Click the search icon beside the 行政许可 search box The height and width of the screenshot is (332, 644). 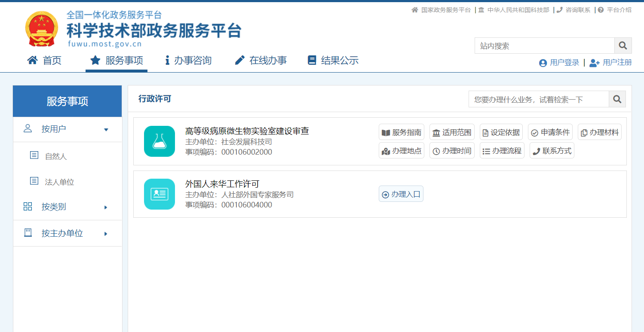pos(617,99)
